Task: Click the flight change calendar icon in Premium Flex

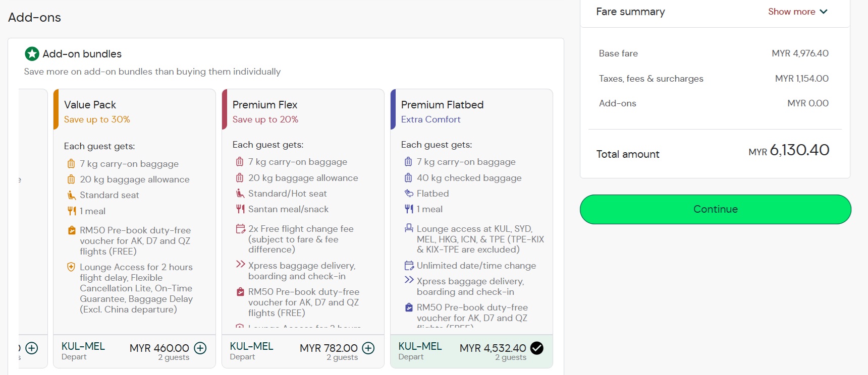Action: (x=240, y=229)
